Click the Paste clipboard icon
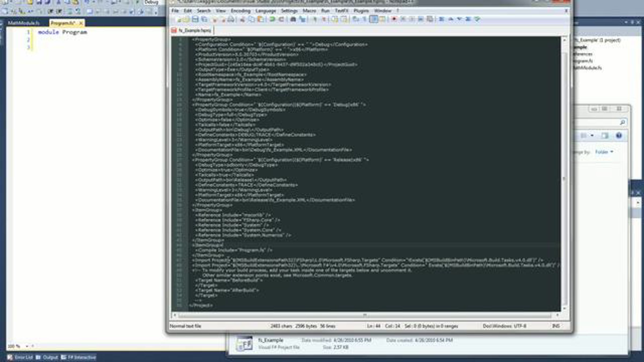Image resolution: width=644 pixels, height=362 pixels. (x=260, y=19)
